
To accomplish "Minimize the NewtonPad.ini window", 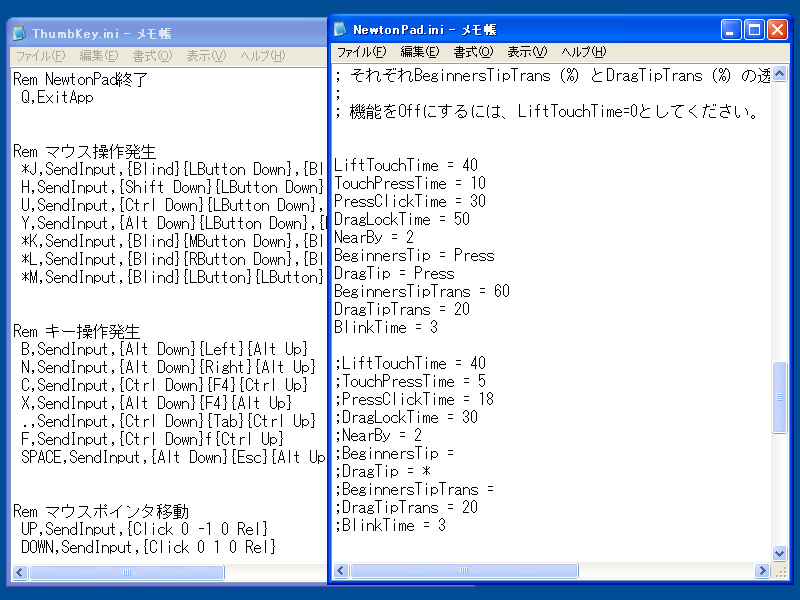I will pyautogui.click(x=732, y=30).
